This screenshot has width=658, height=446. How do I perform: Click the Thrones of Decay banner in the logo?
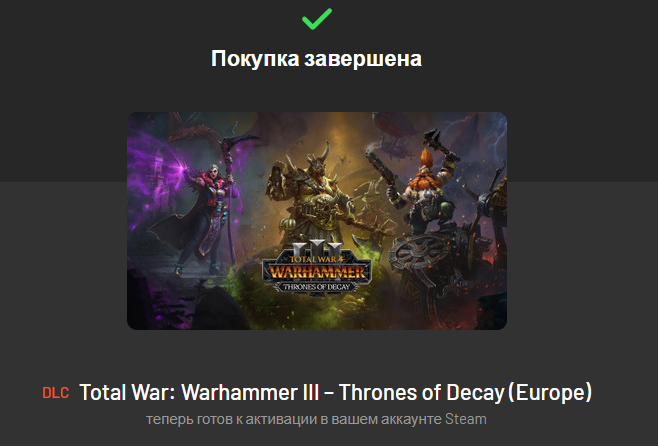tap(317, 287)
